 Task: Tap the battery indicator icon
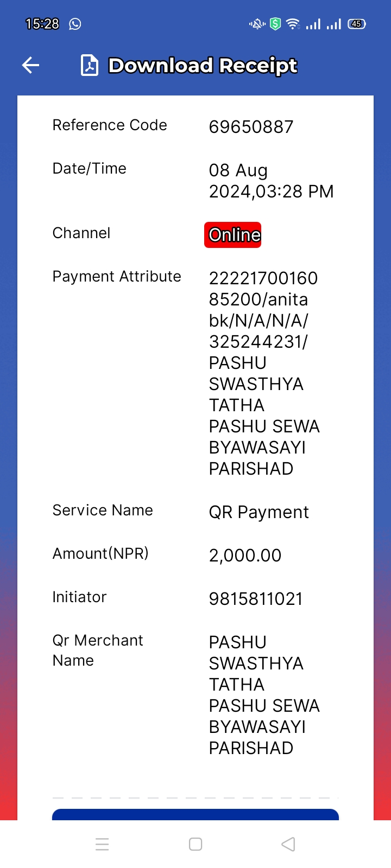coord(357,24)
